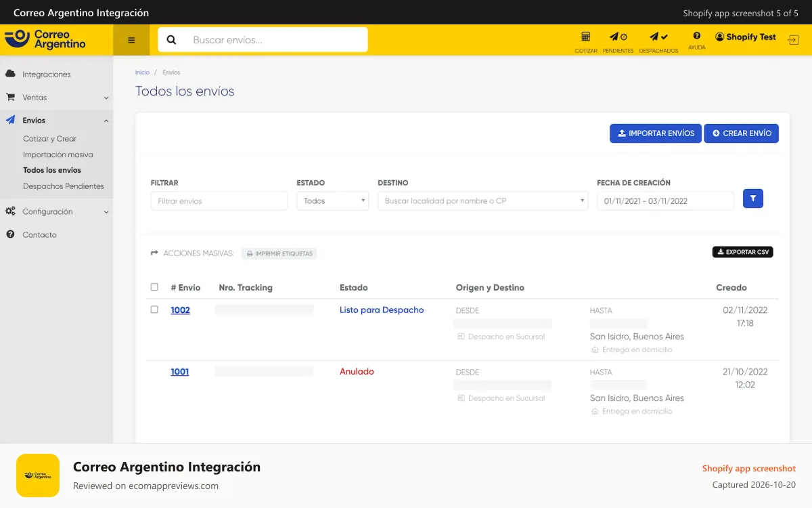Click the Anulado status text
The image size is (812, 508).
(357, 372)
